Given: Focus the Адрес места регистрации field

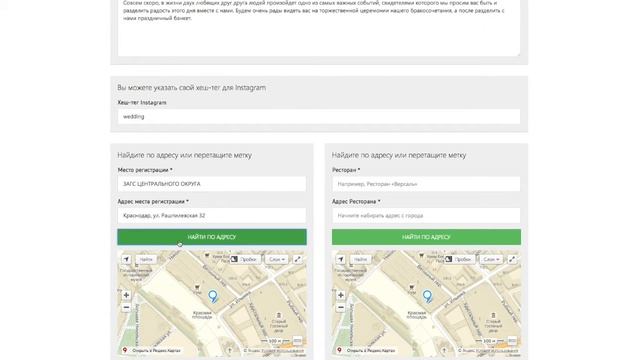Looking at the screenshot, I should tap(212, 216).
